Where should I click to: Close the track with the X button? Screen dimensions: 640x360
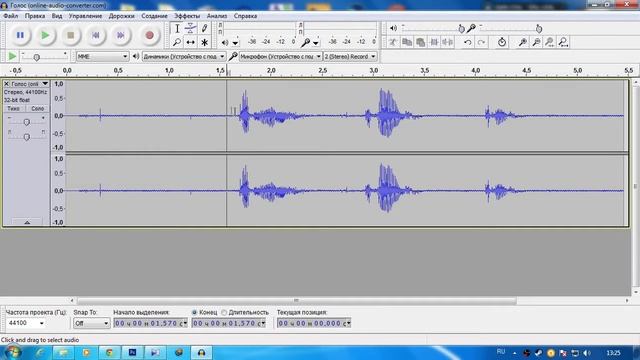coord(7,84)
